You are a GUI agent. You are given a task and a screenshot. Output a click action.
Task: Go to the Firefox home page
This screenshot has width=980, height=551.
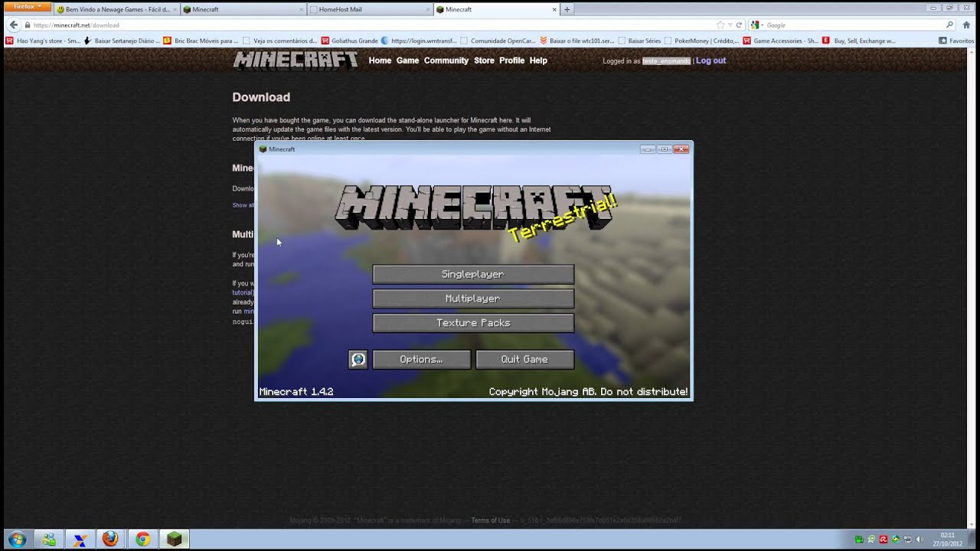[x=968, y=25]
